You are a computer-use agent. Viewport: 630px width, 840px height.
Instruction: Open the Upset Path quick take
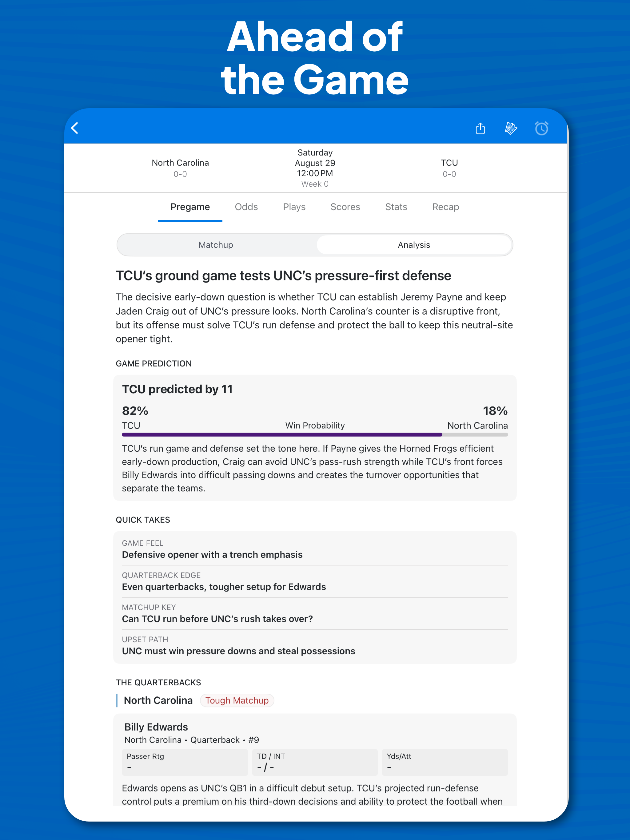[315, 646]
